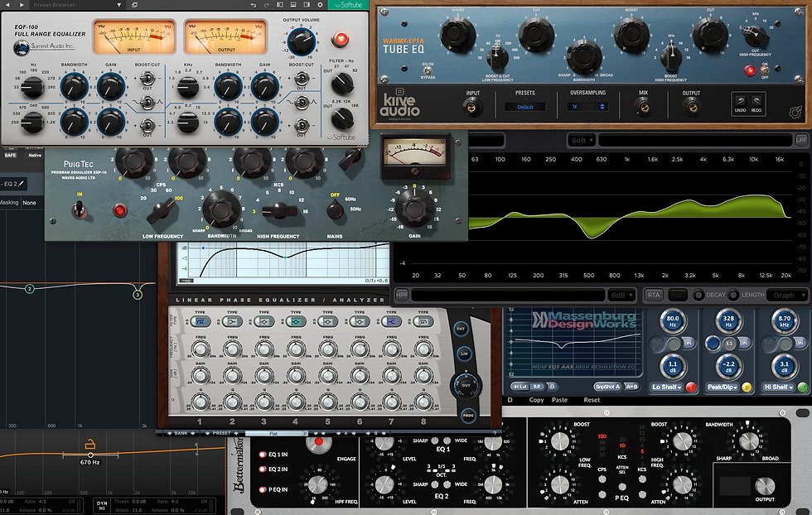Click the EQ 2 pencil edit icon
Image resolution: width=812 pixels, height=515 pixels.
[22, 184]
